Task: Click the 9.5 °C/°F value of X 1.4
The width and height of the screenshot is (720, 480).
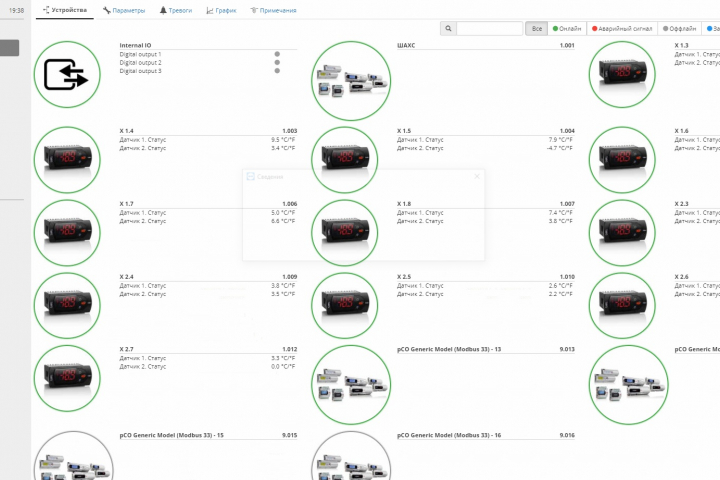Action: click(x=283, y=140)
